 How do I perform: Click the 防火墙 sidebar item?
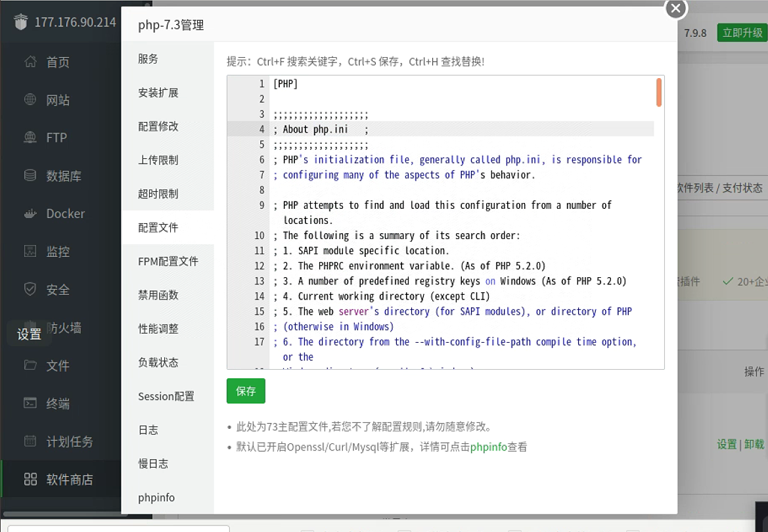coord(64,328)
